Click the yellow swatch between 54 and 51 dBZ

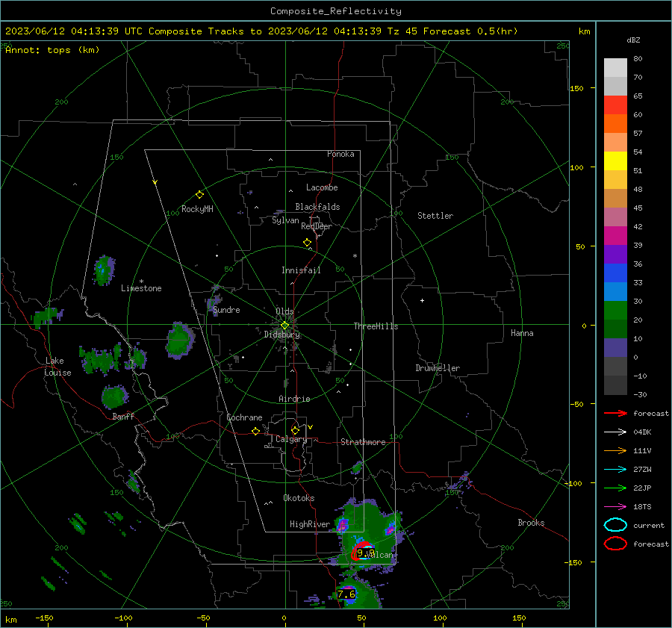615,161
